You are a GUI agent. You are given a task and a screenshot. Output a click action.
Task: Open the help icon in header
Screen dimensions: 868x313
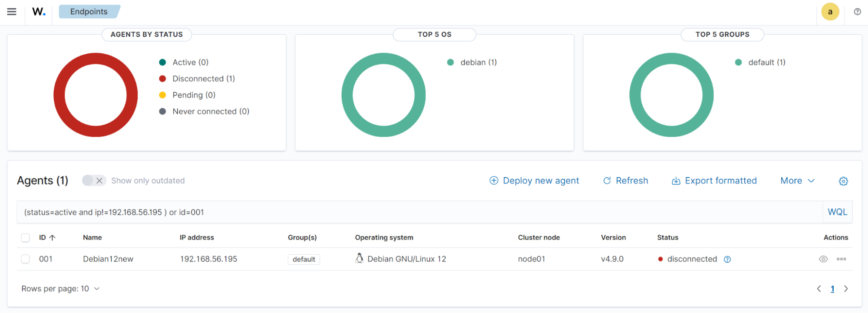tap(857, 12)
